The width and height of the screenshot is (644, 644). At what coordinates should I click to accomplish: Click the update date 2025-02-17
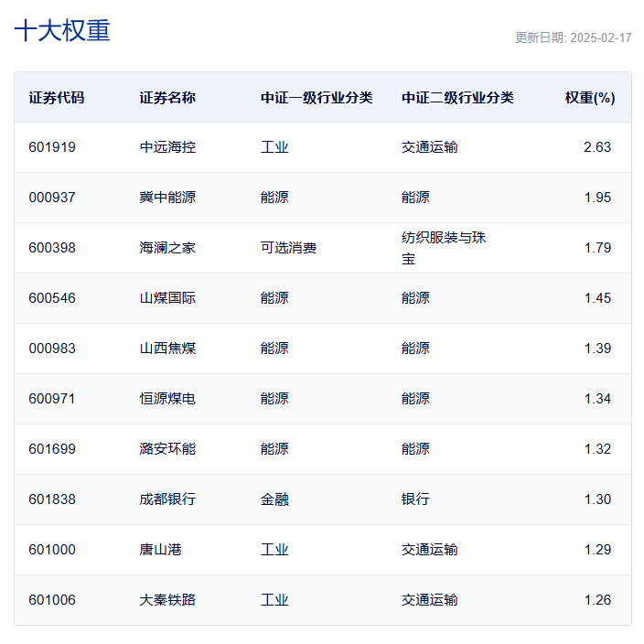pyautogui.click(x=601, y=38)
